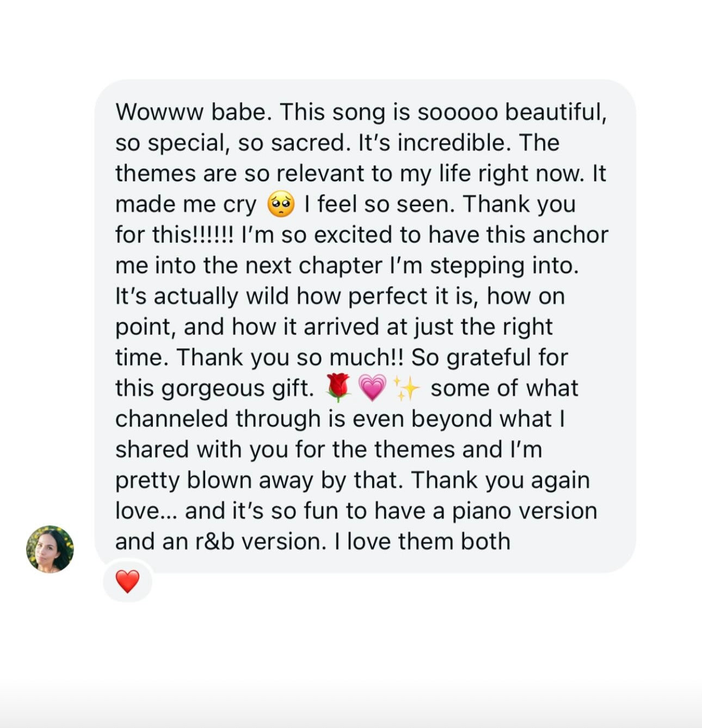
Task: Click the red heart reaction below the message
Action: (127, 581)
